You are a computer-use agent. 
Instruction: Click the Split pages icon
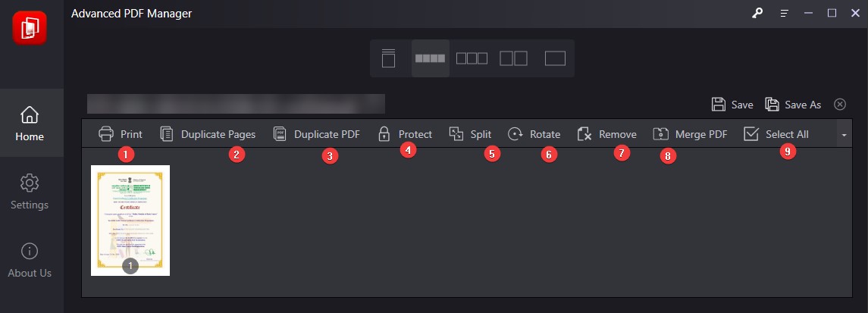pos(456,134)
